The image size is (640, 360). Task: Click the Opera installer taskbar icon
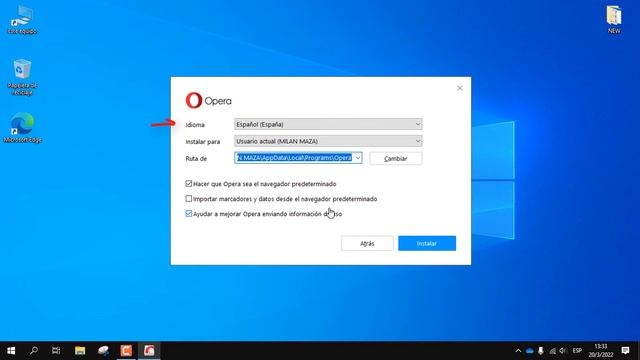click(x=149, y=351)
